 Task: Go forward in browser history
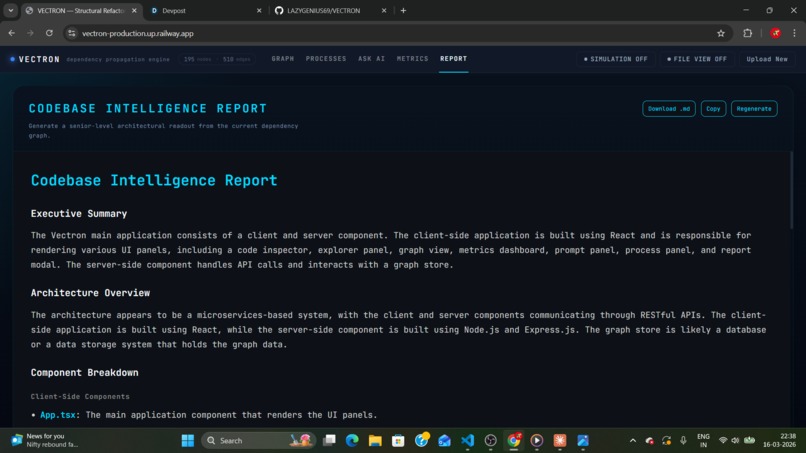[x=30, y=33]
